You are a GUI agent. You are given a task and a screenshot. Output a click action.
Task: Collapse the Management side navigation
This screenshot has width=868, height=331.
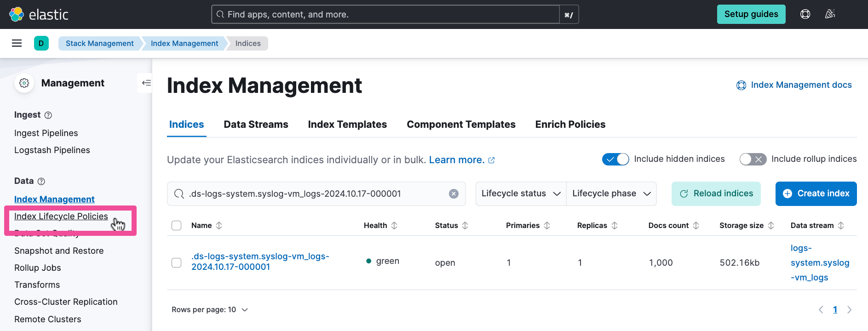coord(146,83)
